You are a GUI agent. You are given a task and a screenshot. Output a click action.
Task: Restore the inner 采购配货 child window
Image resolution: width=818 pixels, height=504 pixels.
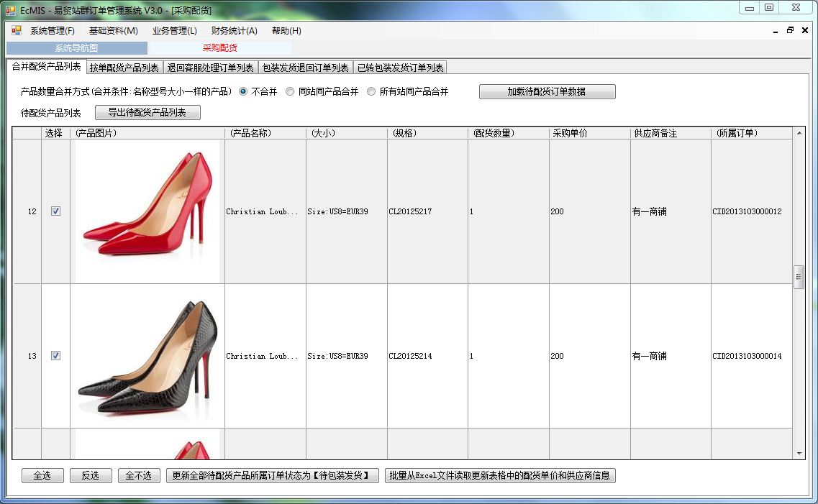click(791, 31)
